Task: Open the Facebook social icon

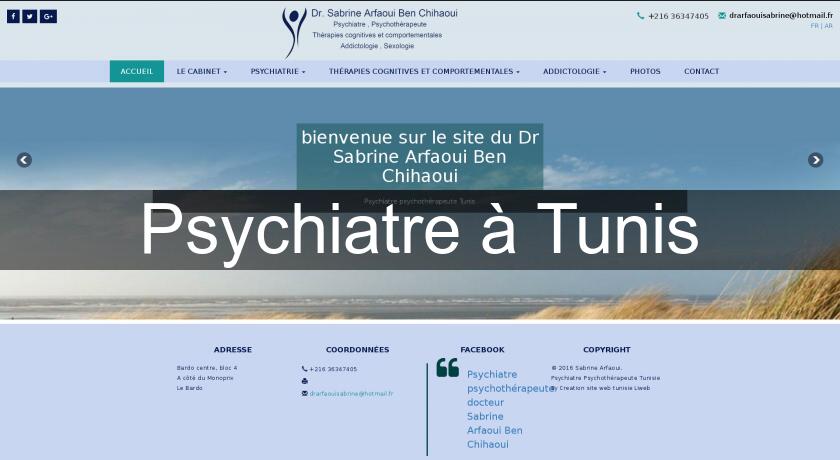Action: click(13, 17)
